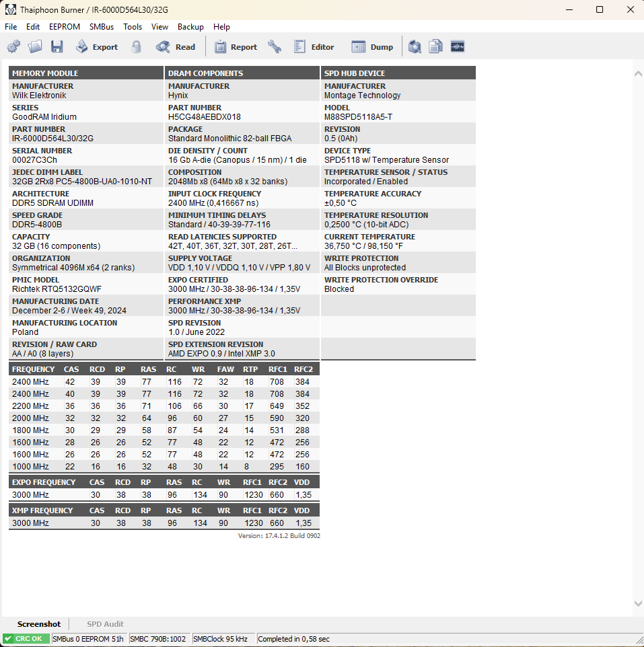The height and width of the screenshot is (647, 644).
Task: Click the open folder icon in toolbar
Action: click(x=35, y=47)
